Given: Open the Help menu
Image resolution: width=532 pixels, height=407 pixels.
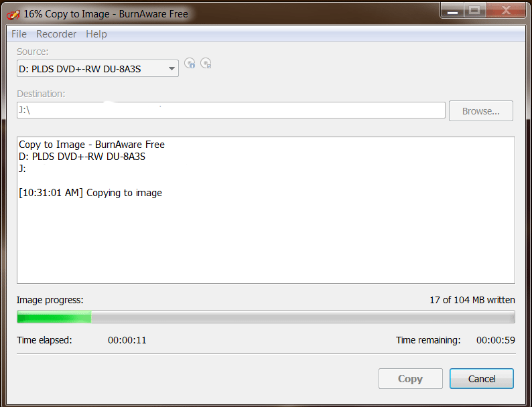Looking at the screenshot, I should 96,34.
